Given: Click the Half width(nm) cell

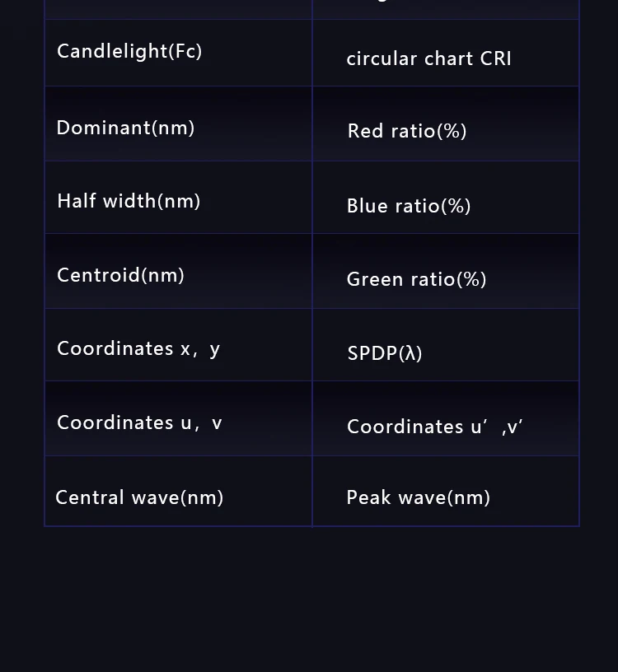Looking at the screenshot, I should [129, 201].
